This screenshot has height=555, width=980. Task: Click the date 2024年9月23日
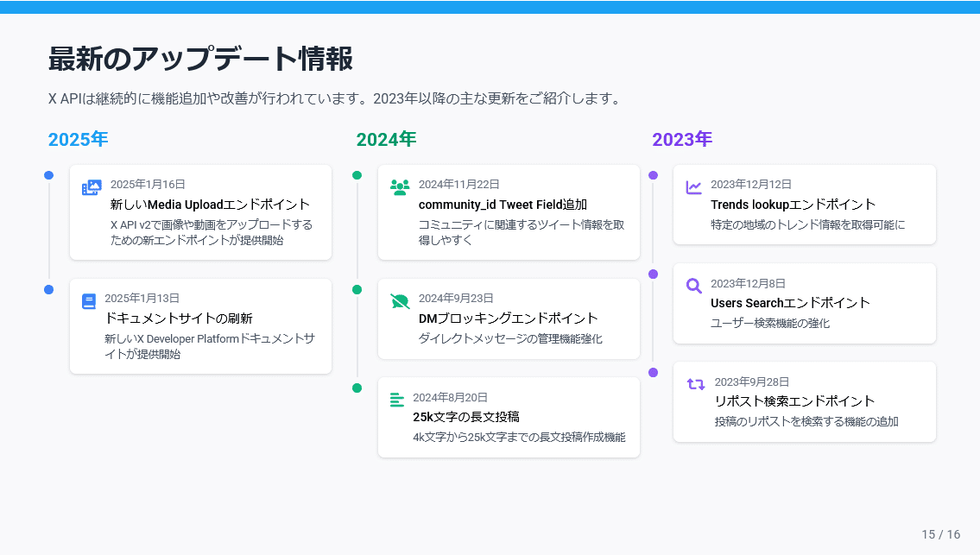[x=456, y=298]
